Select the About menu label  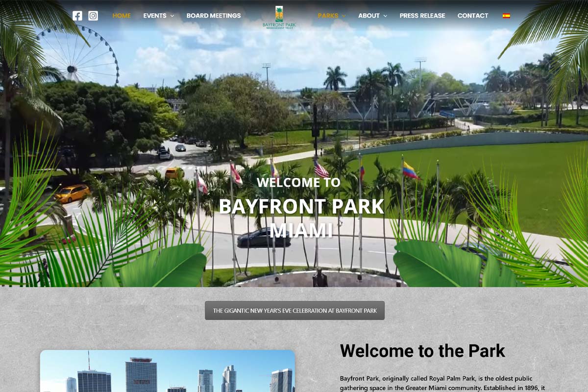(368, 16)
